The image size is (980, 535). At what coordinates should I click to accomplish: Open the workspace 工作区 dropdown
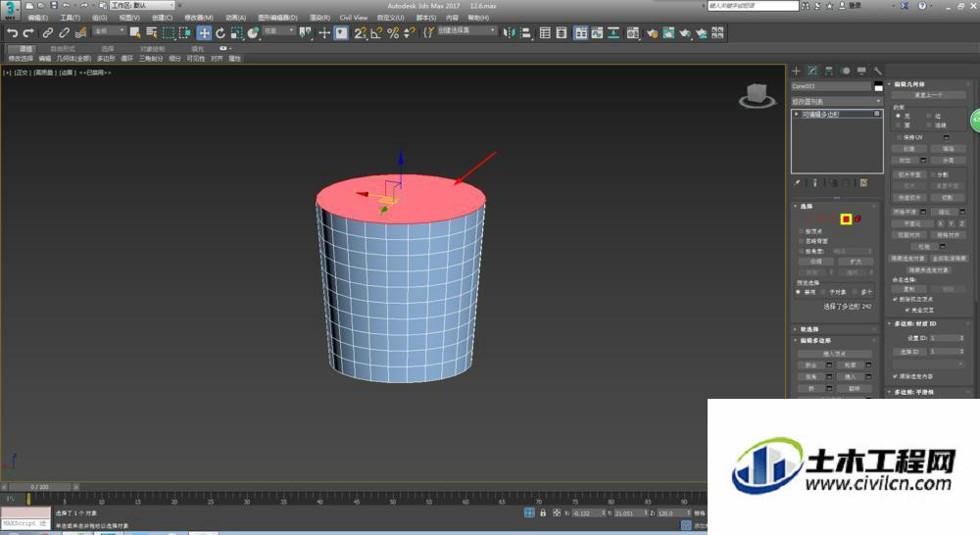142,6
